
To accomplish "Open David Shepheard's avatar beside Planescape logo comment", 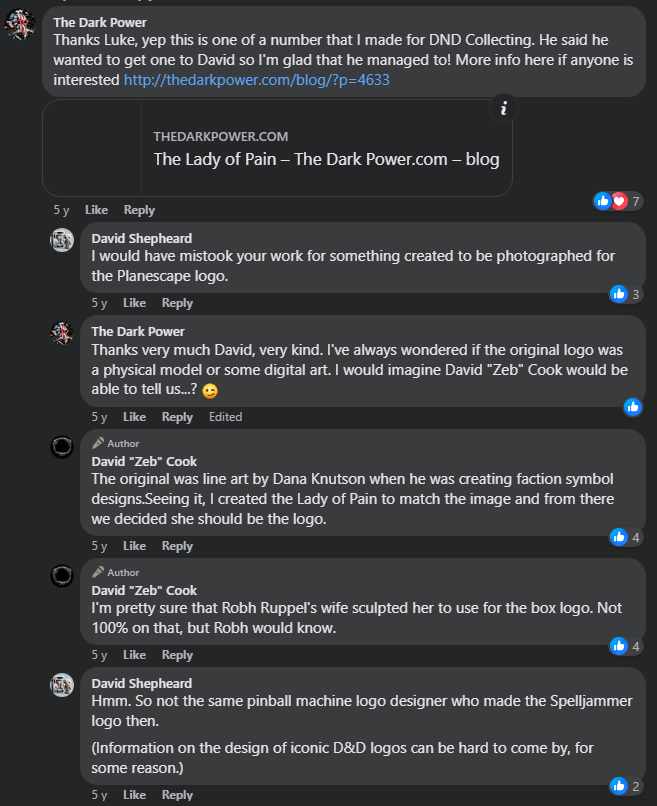I will click(x=62, y=240).
